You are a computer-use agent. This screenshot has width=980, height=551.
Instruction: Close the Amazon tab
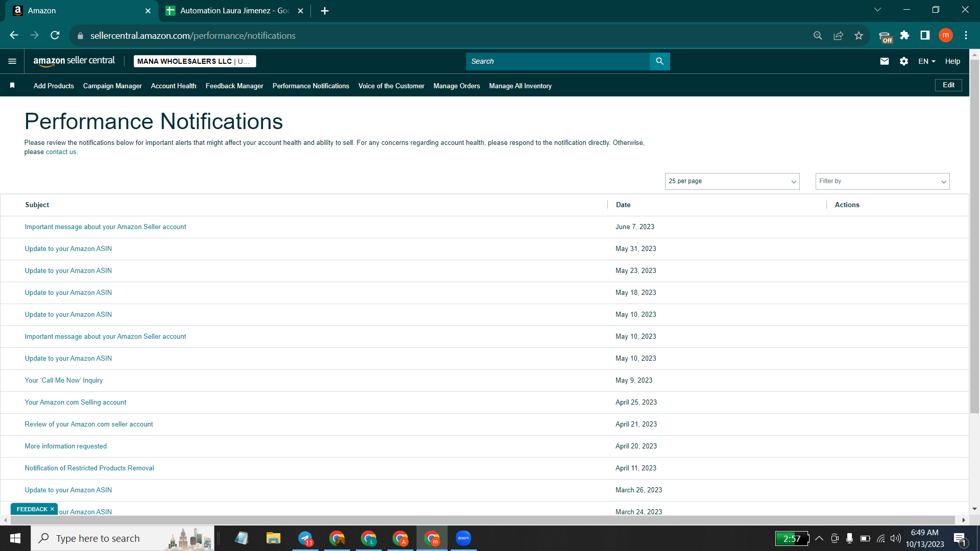[x=148, y=11]
